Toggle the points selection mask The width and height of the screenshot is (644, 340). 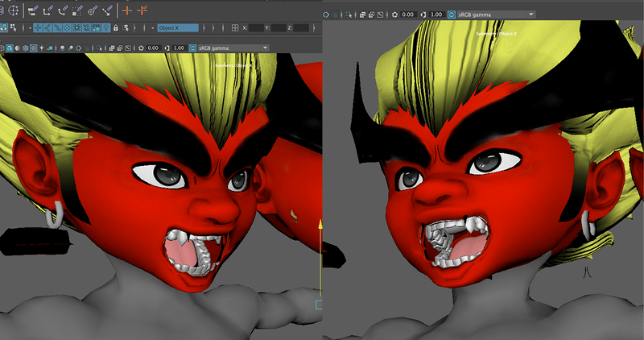38,27
